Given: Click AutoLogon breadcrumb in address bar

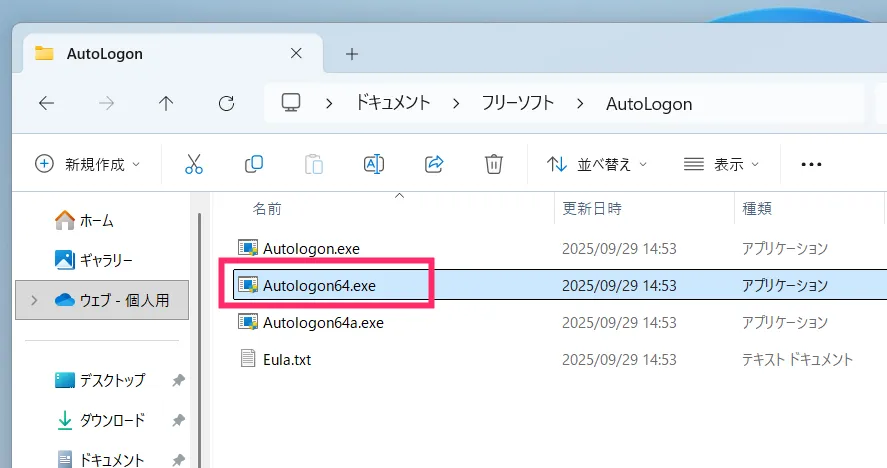Looking at the screenshot, I should (x=649, y=104).
